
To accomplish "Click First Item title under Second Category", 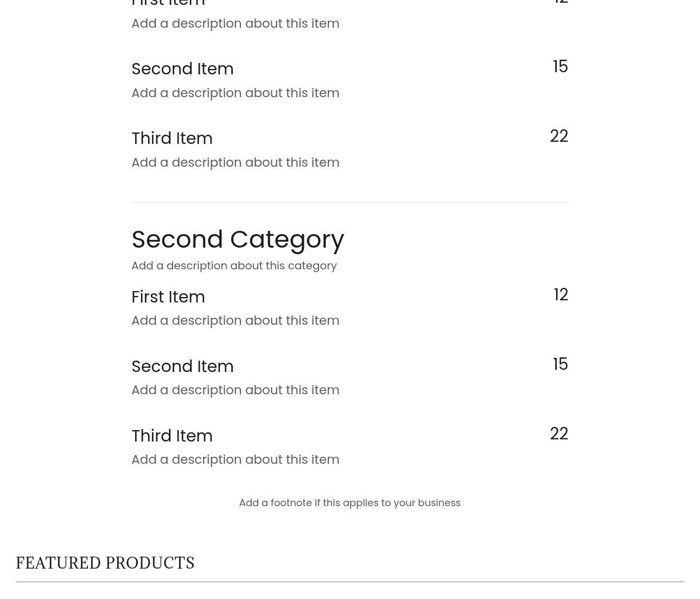I will (x=168, y=297).
